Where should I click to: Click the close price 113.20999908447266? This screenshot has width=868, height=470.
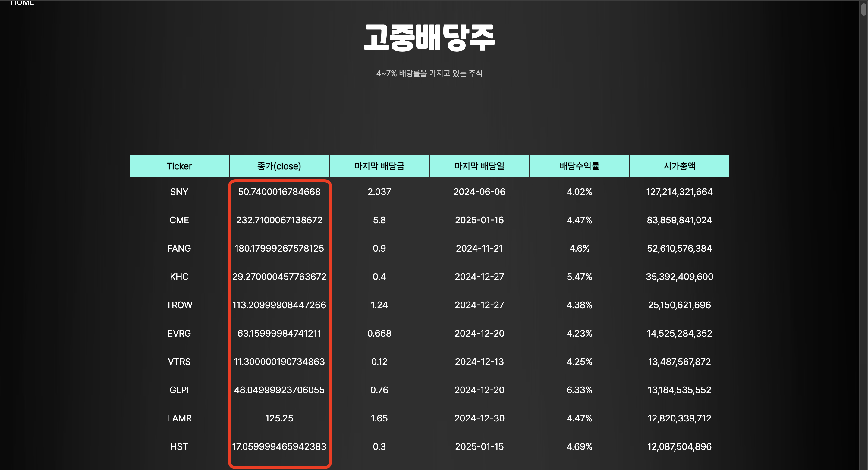[279, 305]
